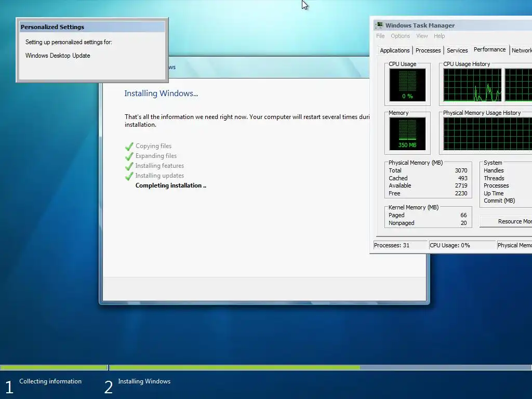Screen dimensions: 532x399
Task: Switch to the Applications tab
Action: (x=395, y=50)
